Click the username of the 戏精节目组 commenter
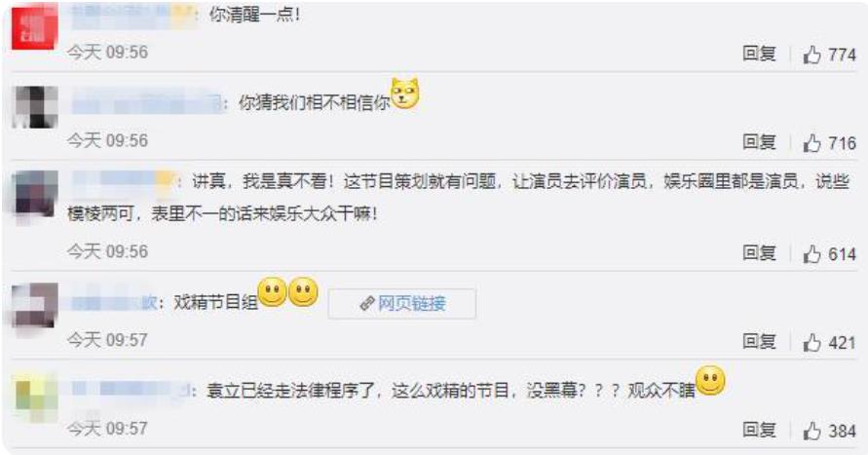The height and width of the screenshot is (455, 868). [113, 303]
